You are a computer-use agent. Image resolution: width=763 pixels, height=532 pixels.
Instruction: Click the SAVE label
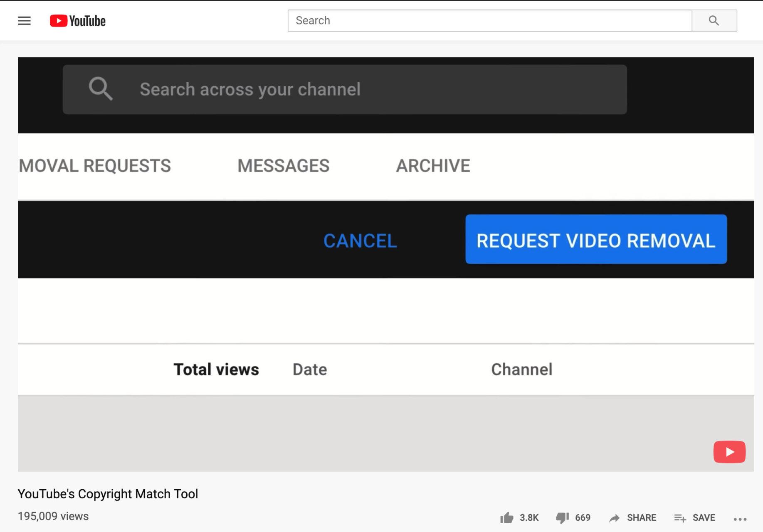[x=704, y=518]
